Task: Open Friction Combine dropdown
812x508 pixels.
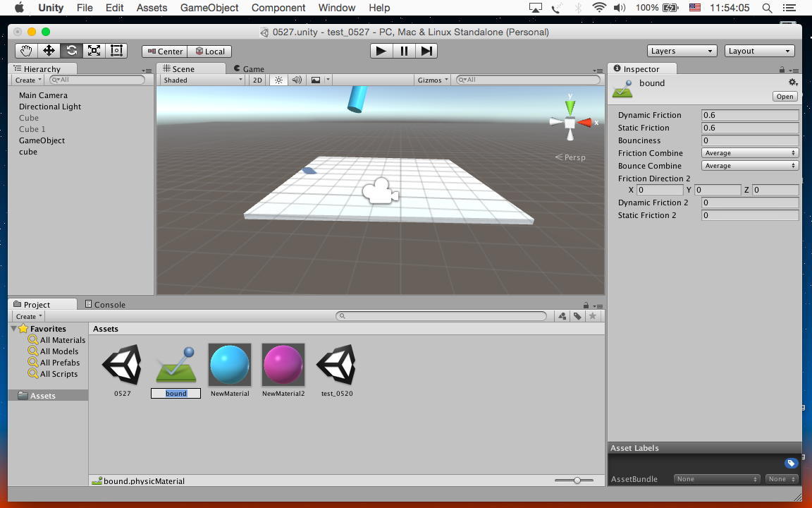Action: [x=750, y=153]
